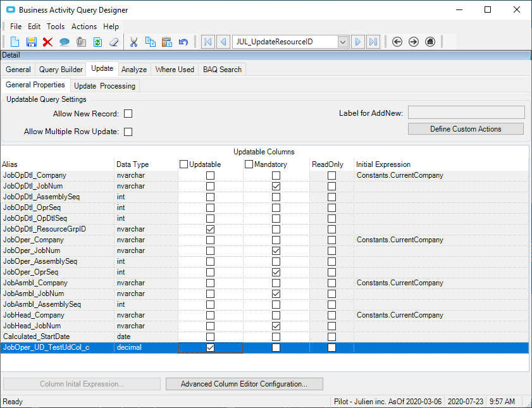532x408 pixels.
Task: Uncheck Mandatory for JobOpDtl_JobNum
Action: click(276, 186)
